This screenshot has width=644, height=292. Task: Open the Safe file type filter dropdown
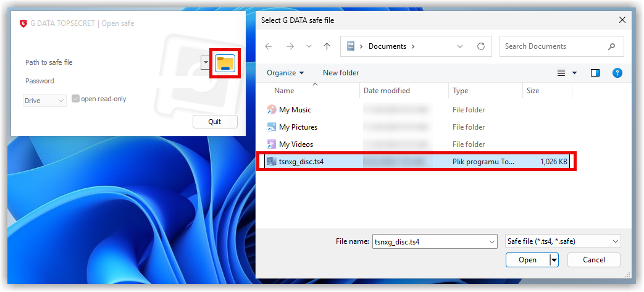(562, 241)
